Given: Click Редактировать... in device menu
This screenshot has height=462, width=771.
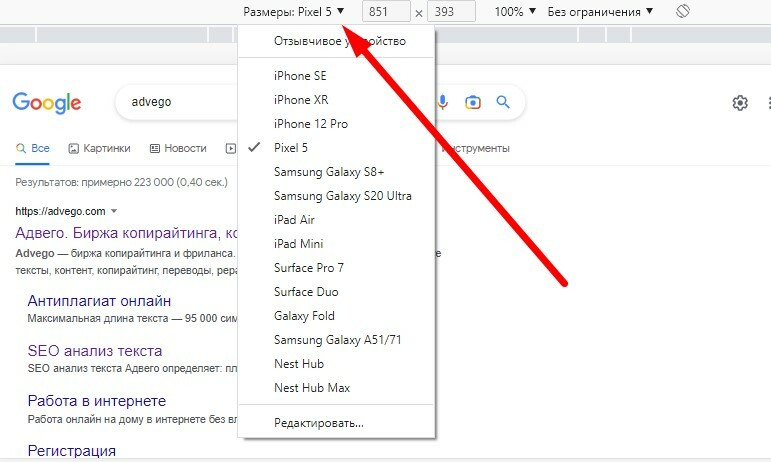Looking at the screenshot, I should pyautogui.click(x=318, y=423).
